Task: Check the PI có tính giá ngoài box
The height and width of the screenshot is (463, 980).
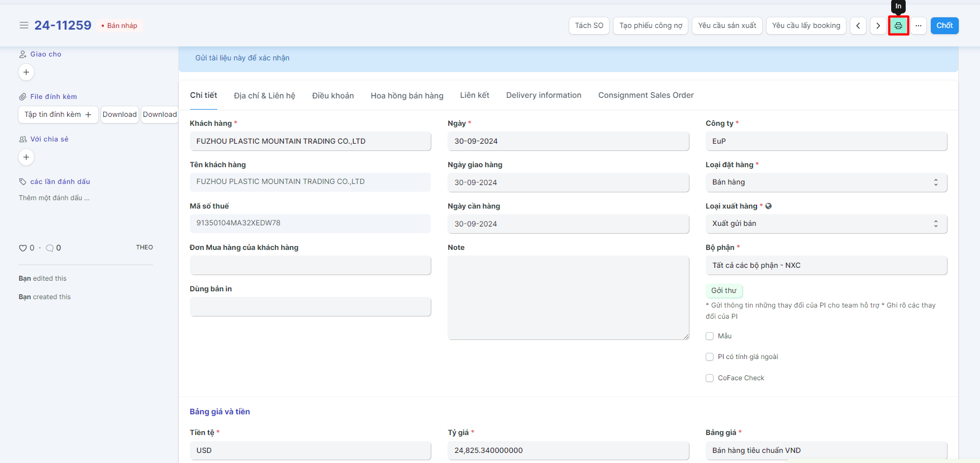Action: (x=710, y=357)
